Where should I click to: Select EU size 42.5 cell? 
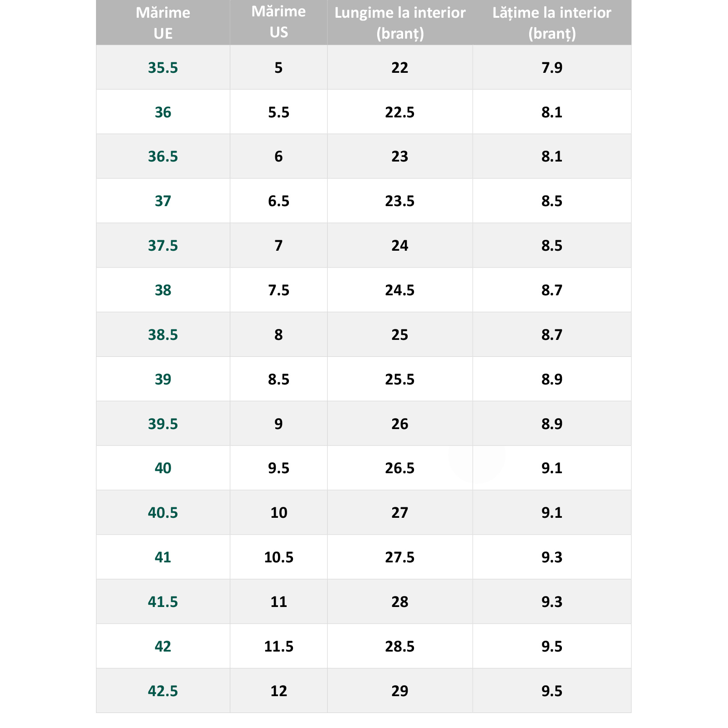click(163, 691)
